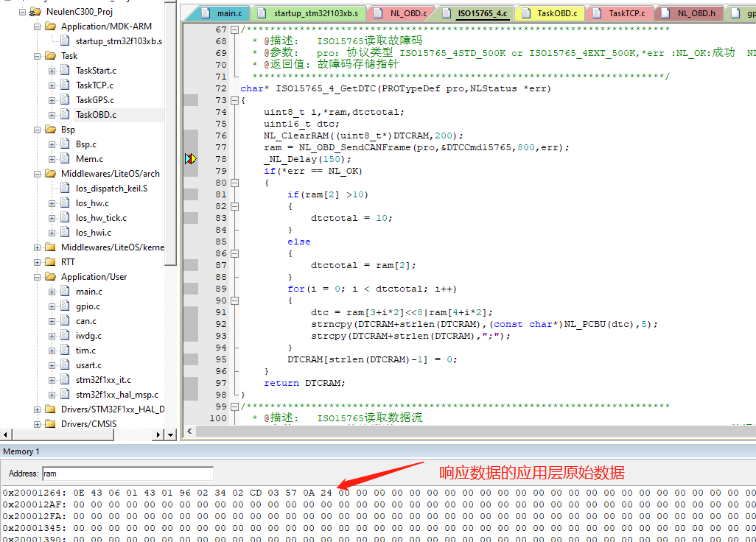Viewport: 756px width, 542px height.
Task: Click the Mem.c file icon
Action: tap(65, 158)
